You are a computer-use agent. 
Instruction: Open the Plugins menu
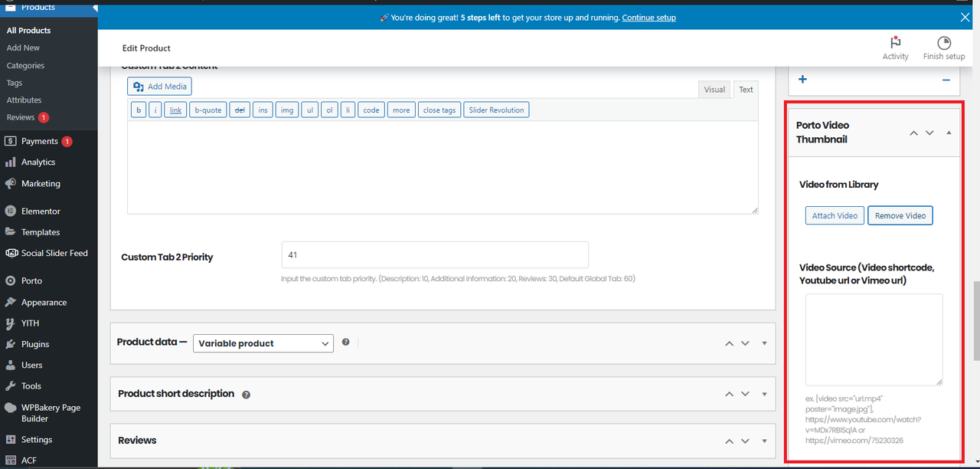click(35, 344)
